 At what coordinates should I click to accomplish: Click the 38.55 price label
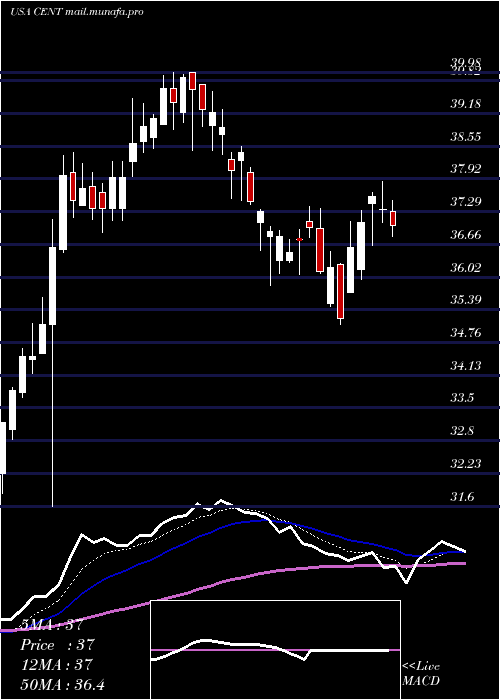[465, 137]
